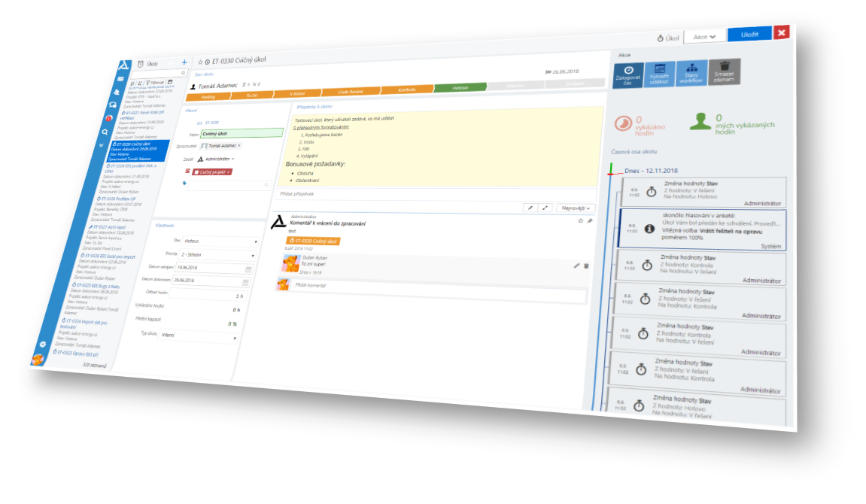Open the users icon in the sidebar
Screen dimensions: 866x504
click(x=117, y=93)
